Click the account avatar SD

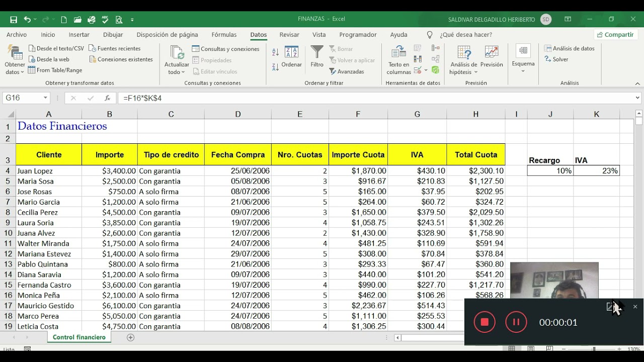pyautogui.click(x=546, y=19)
